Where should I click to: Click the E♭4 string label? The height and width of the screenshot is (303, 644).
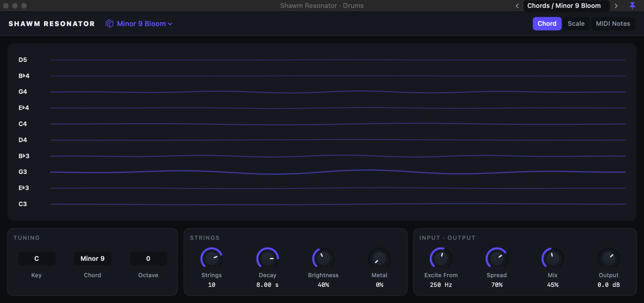[x=24, y=108]
